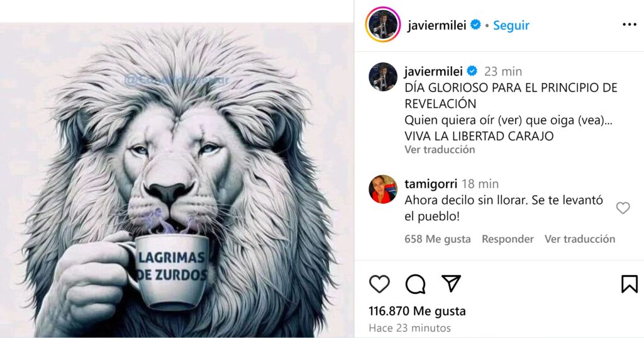Open tamigorri username link

(431, 184)
